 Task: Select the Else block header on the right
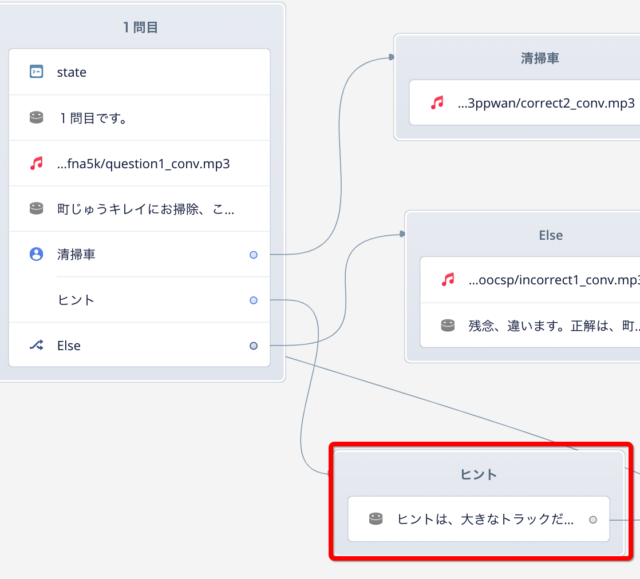(551, 235)
